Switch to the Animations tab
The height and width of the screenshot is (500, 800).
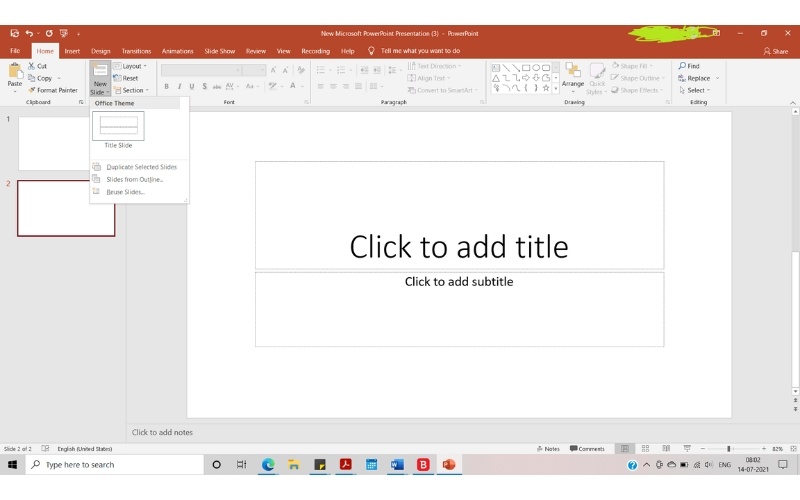click(x=178, y=51)
